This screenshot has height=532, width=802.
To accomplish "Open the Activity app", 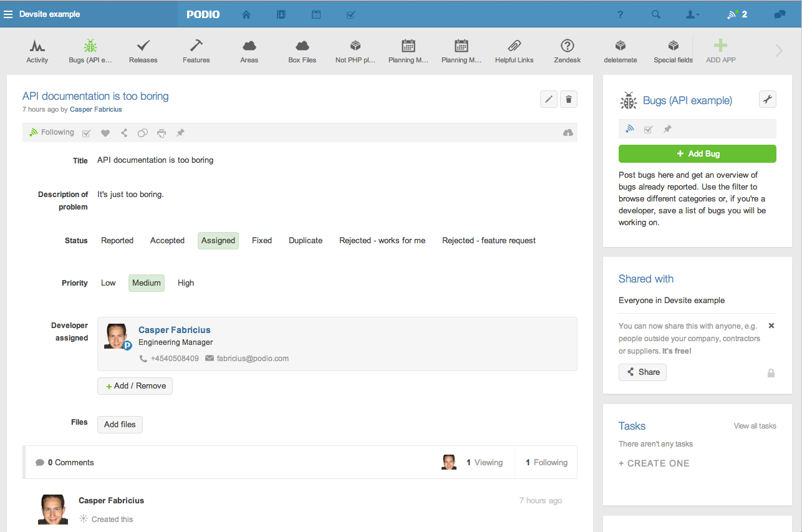I will 37,51.
